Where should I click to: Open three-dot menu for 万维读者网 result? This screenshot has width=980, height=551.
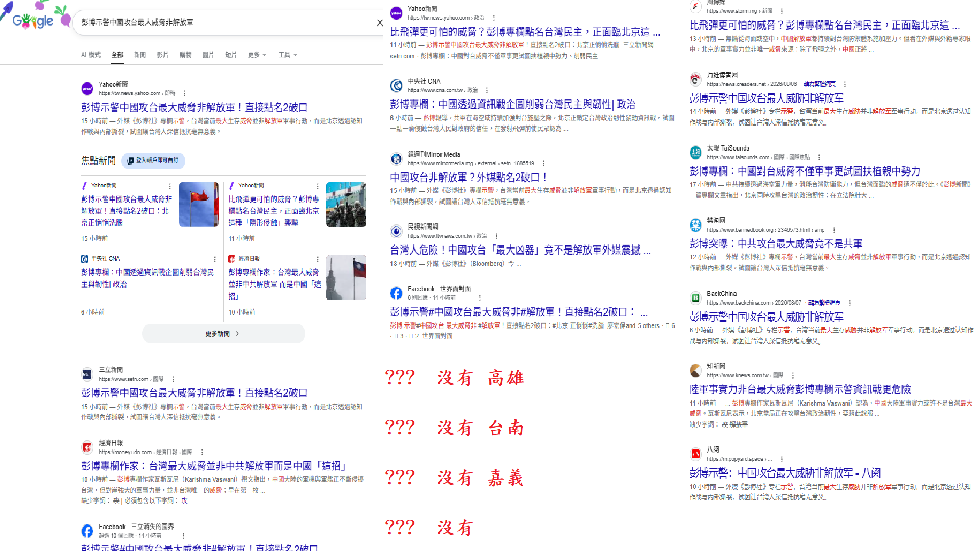845,85
